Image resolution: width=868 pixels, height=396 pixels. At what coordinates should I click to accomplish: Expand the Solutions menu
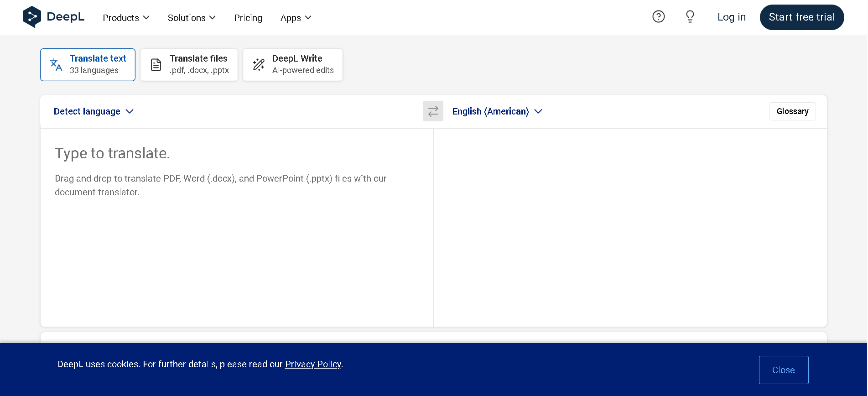point(192,18)
